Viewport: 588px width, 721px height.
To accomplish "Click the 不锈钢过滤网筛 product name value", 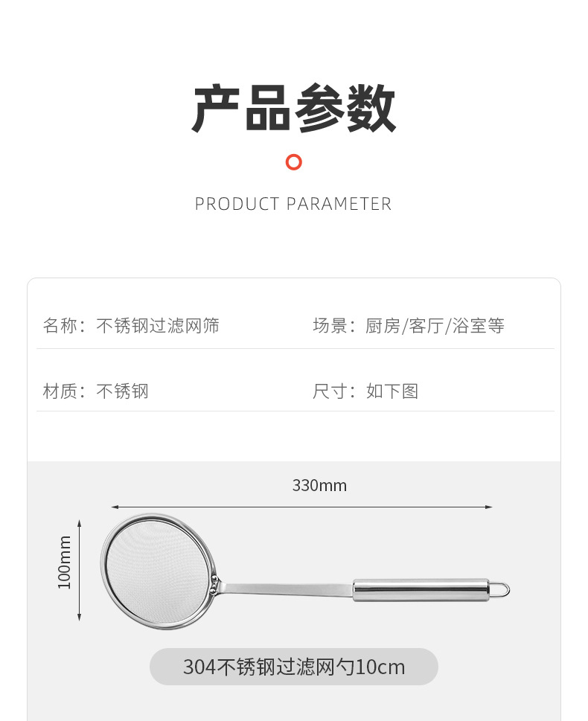I will coord(158,325).
